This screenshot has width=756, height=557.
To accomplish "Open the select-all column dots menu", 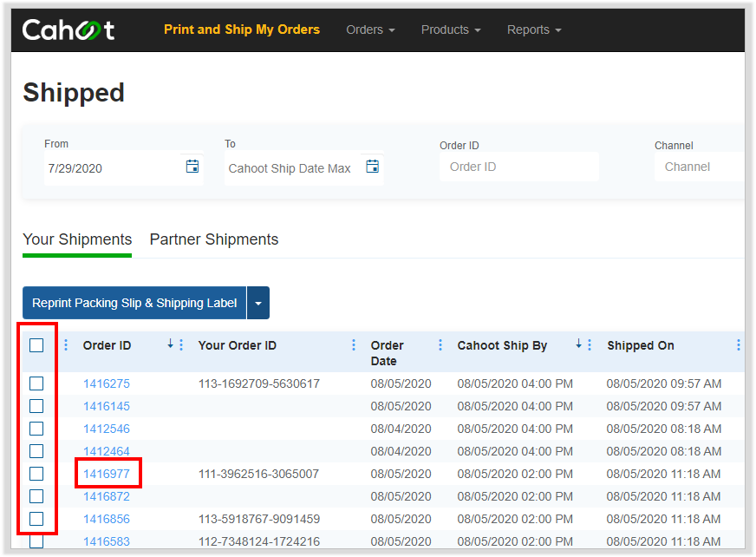I will tap(66, 345).
